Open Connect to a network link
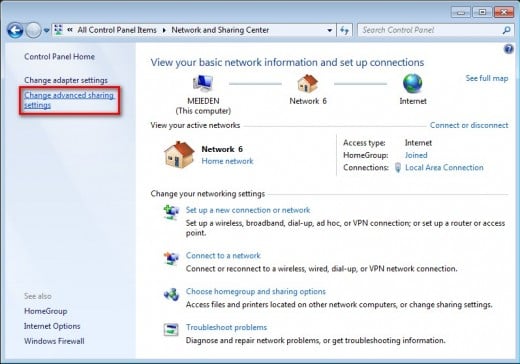The width and height of the screenshot is (520, 364). [x=223, y=256]
